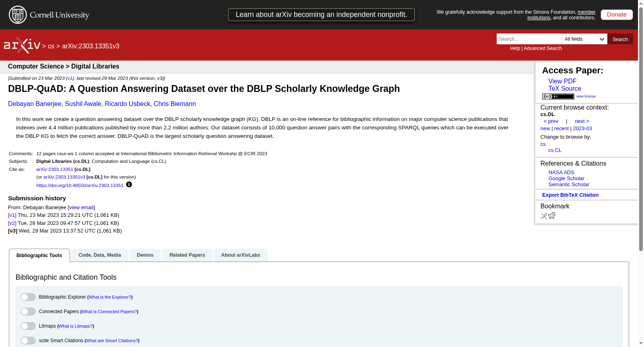Image resolution: width=644 pixels, height=347 pixels.
Task: Click the Donate button
Action: point(617,15)
